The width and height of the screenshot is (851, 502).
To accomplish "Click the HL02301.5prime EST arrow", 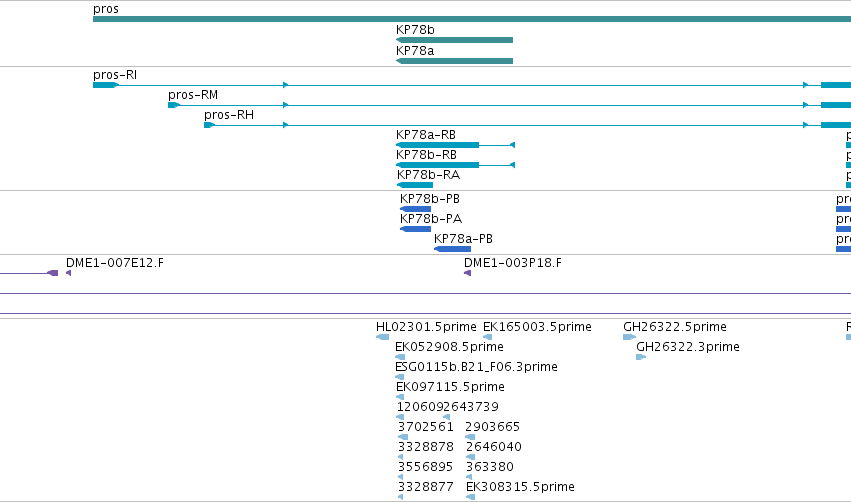I will tap(382, 337).
